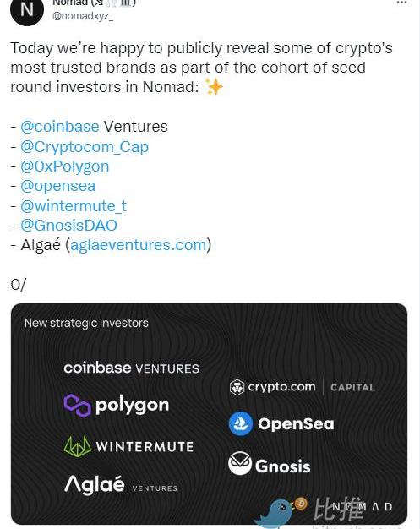The height and width of the screenshot is (529, 420).
Task: Open the @wintermute_t mention
Action: pyautogui.click(x=74, y=206)
